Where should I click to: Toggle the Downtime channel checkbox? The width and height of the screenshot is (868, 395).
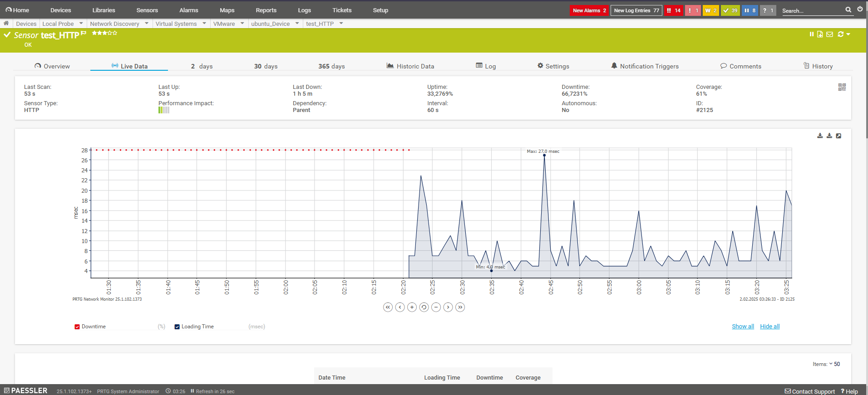pos(77,327)
